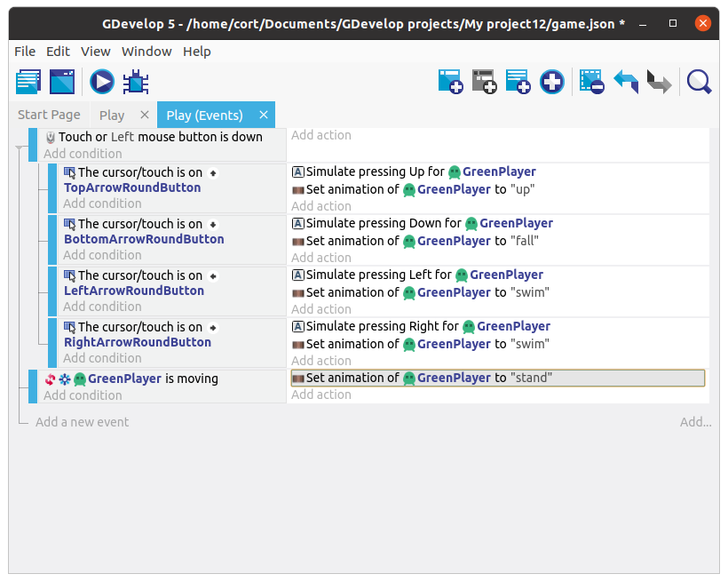
Task: Choose and add another event plus icon
Action: [552, 82]
